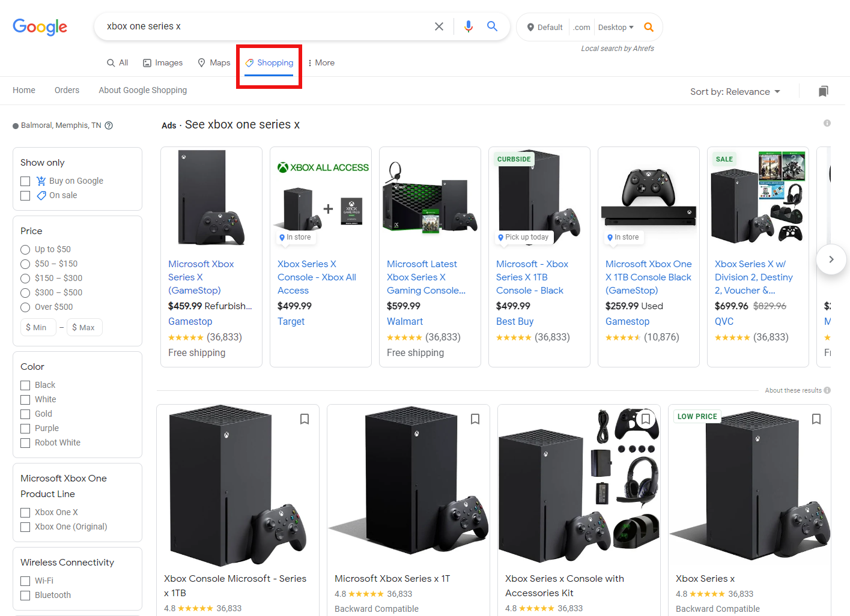Activate the voice search microphone icon

click(469, 26)
